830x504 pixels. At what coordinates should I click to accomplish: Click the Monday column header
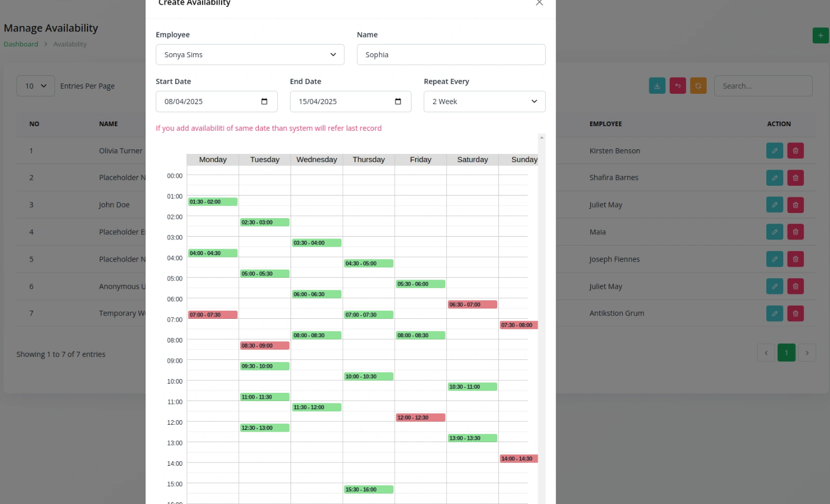coord(212,160)
